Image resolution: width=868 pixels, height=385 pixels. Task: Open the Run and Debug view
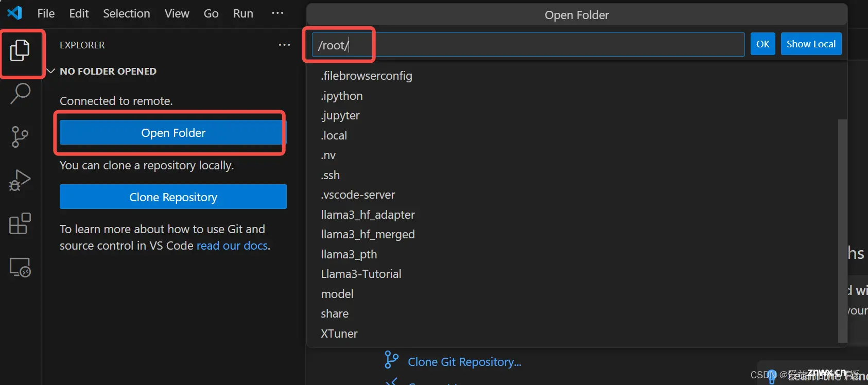tap(20, 180)
